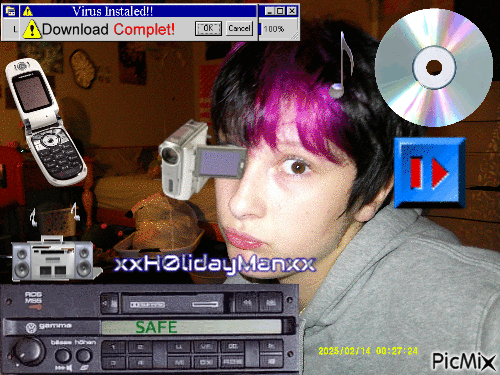Click the window icon at title bar left
Screen dimensions: 500x375
coord(11,11)
